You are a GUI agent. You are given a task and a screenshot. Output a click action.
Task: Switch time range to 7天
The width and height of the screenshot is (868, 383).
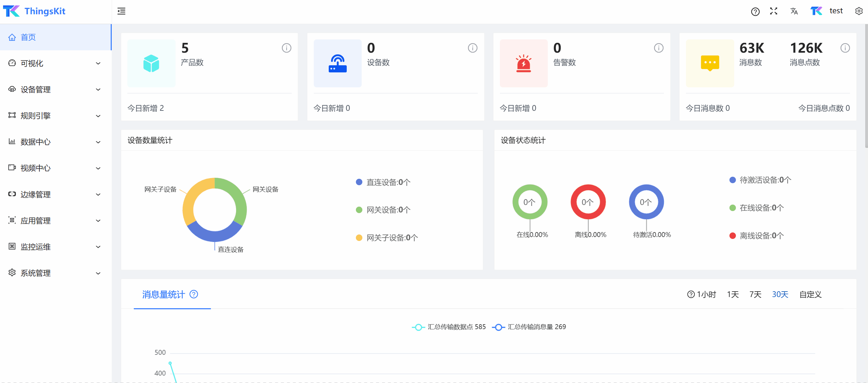click(x=755, y=294)
